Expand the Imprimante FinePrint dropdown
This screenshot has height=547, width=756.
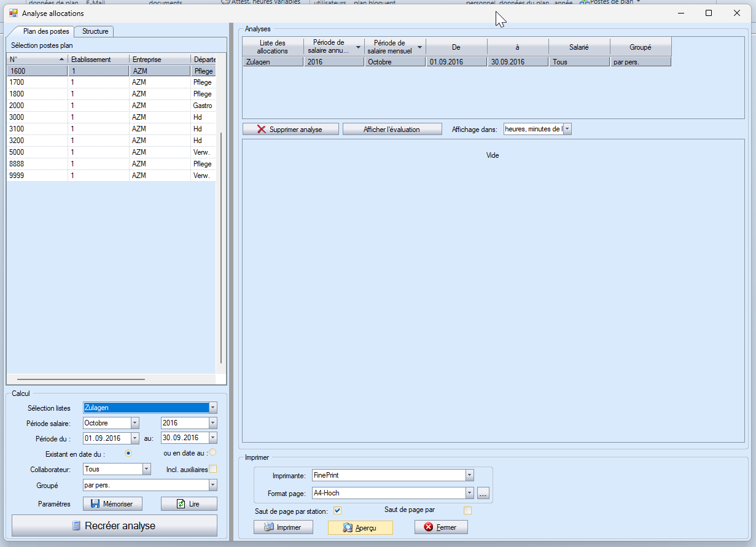tap(469, 475)
